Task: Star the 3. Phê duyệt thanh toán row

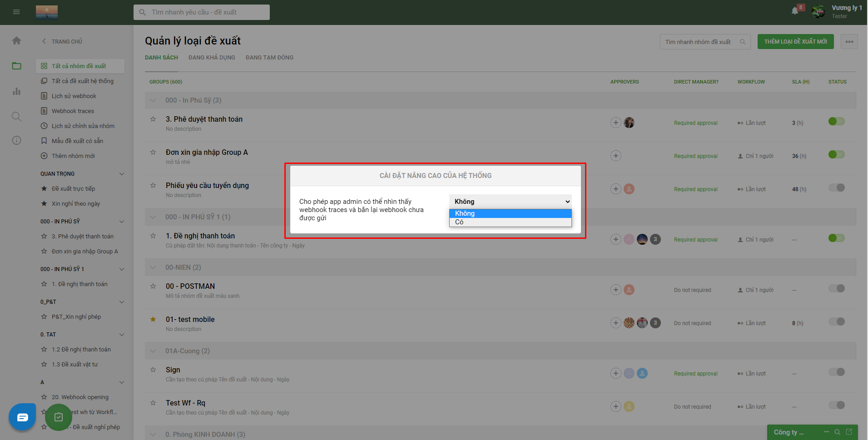Action: pyautogui.click(x=153, y=119)
